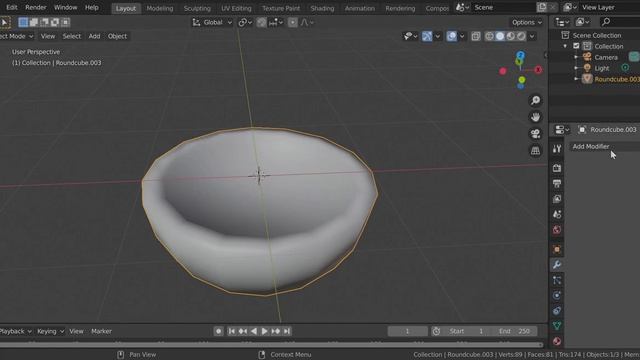
Task: Click the End frame 250 field
Action: 514,331
